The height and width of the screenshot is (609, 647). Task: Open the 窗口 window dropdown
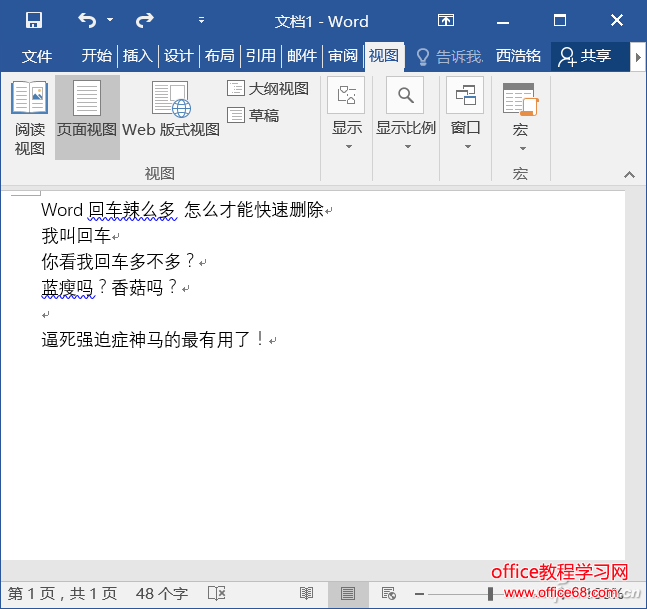(x=465, y=118)
